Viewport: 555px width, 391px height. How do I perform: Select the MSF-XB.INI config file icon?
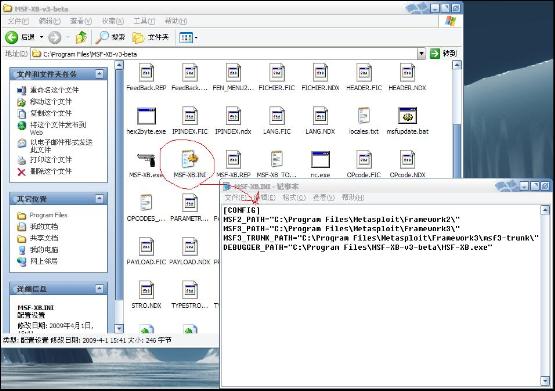point(190,159)
